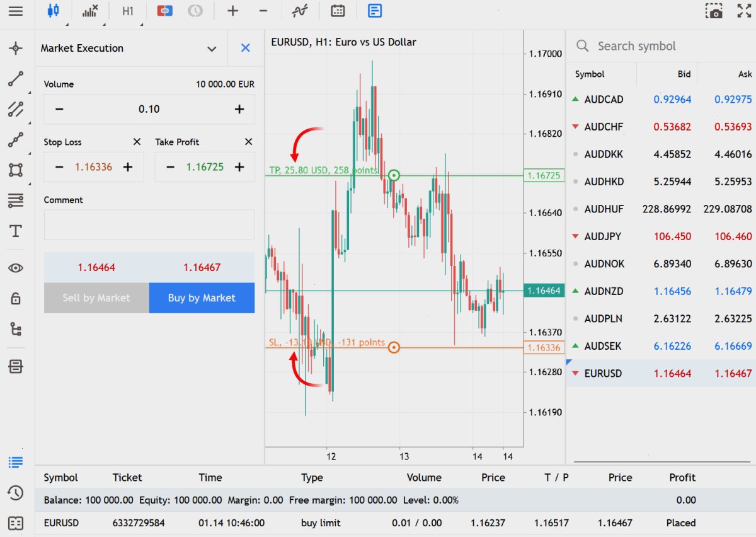Viewport: 756px width, 537px height.
Task: Enter fullscreen with the expand arrows icon
Action: click(744, 11)
